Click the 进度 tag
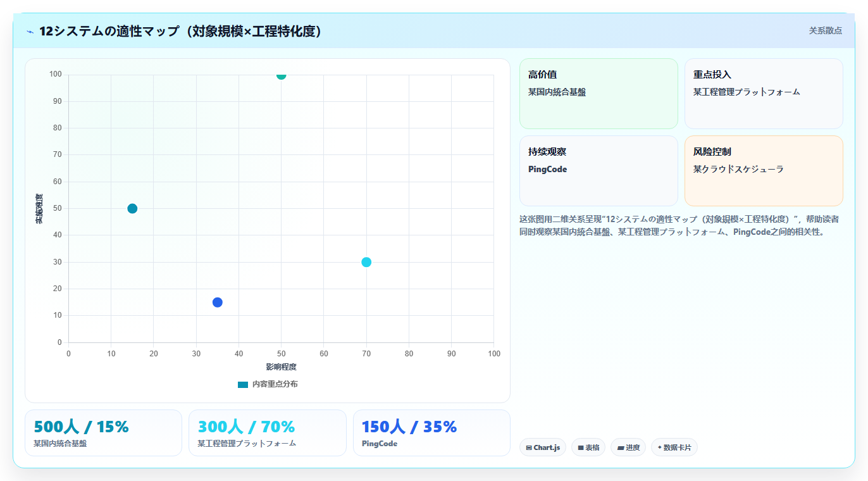868x481 pixels. (x=629, y=447)
